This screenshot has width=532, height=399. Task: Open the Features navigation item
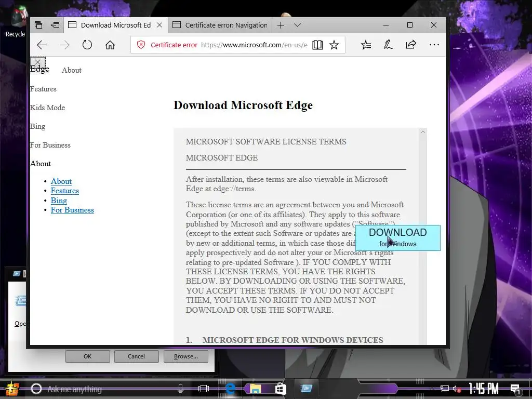point(43,89)
